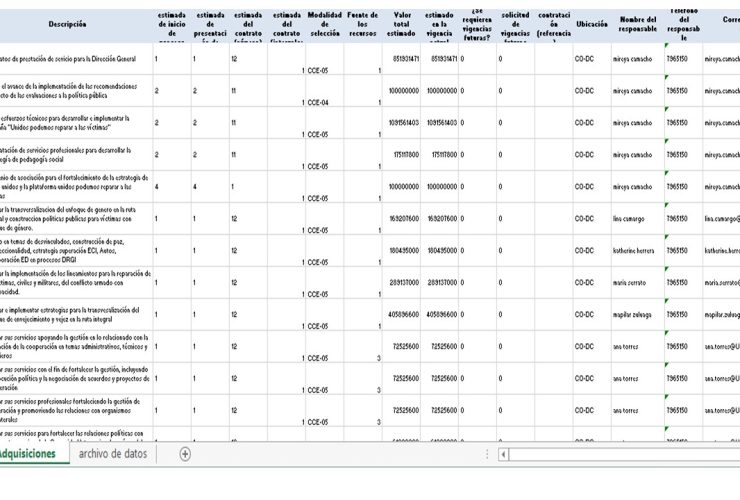Select 851931471 in the 'Valor total estimado' column

pos(401,59)
